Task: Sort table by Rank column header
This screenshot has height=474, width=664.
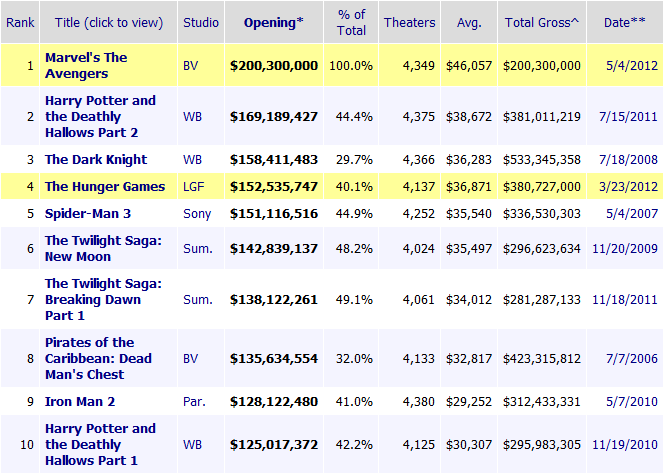Action: click(20, 22)
